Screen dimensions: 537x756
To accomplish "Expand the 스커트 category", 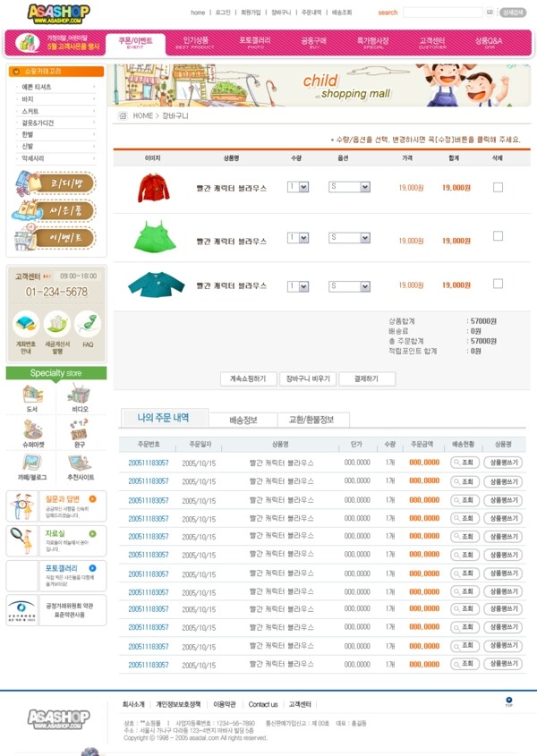I will click(x=56, y=111).
